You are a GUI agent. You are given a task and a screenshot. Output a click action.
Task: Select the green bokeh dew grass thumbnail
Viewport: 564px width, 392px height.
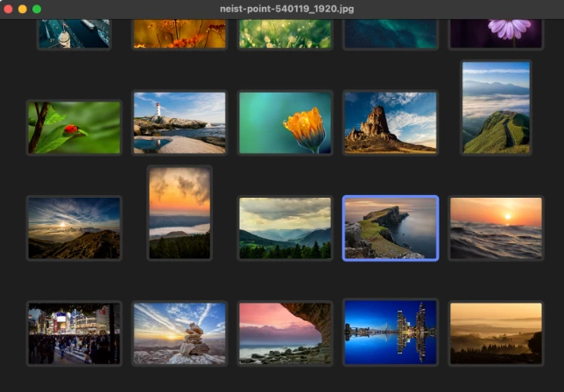pyautogui.click(x=285, y=34)
